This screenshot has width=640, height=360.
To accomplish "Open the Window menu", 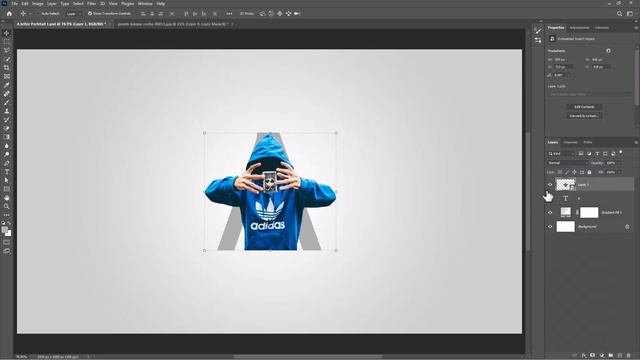I will pyautogui.click(x=145, y=4).
